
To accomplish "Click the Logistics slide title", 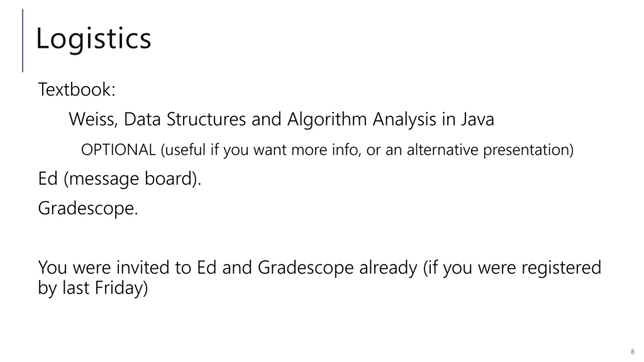I will (94, 39).
